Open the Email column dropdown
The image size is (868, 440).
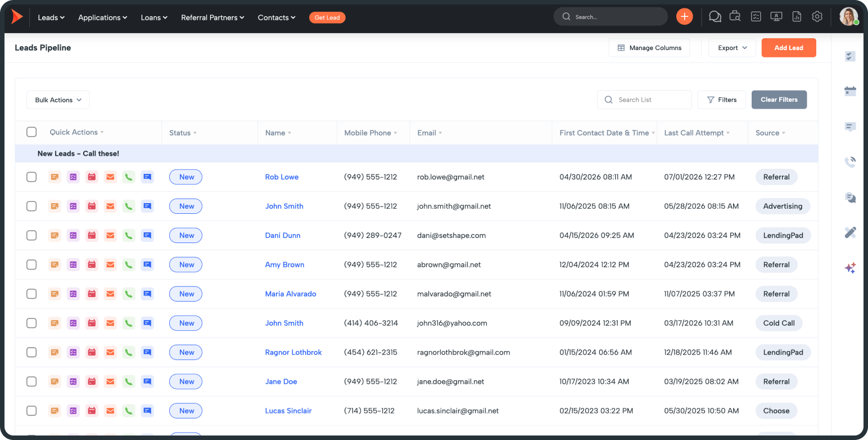click(x=440, y=133)
